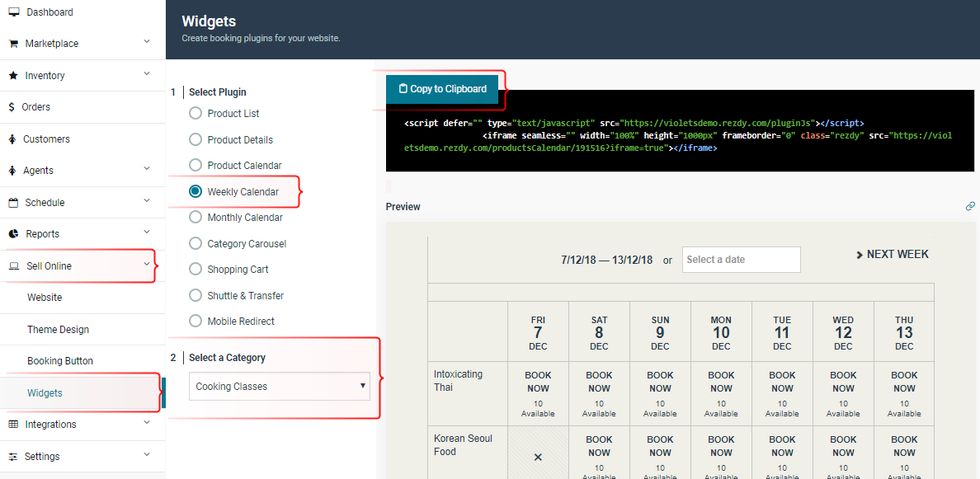
Task: Open the Theme Design submenu item
Action: [x=58, y=330]
